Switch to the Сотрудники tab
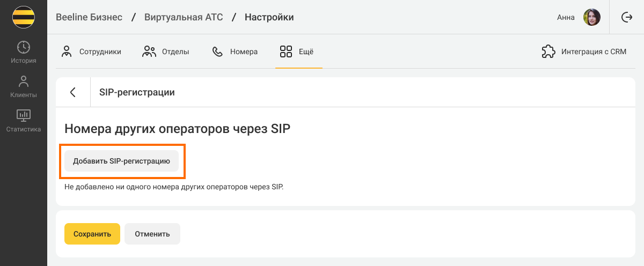Image resolution: width=644 pixels, height=266 pixels. (91, 51)
